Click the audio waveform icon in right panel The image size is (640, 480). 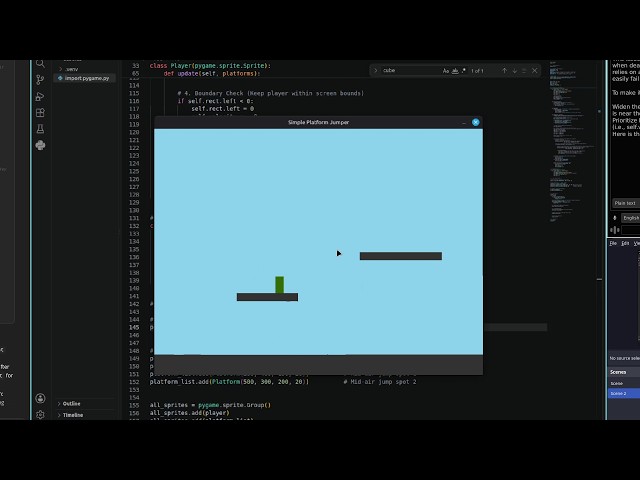click(x=615, y=230)
